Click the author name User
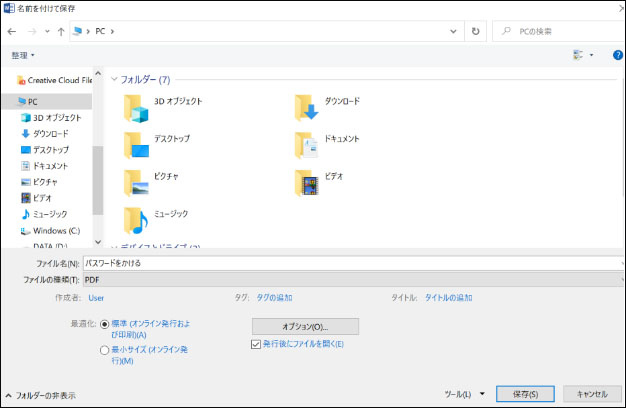 pyautogui.click(x=96, y=298)
